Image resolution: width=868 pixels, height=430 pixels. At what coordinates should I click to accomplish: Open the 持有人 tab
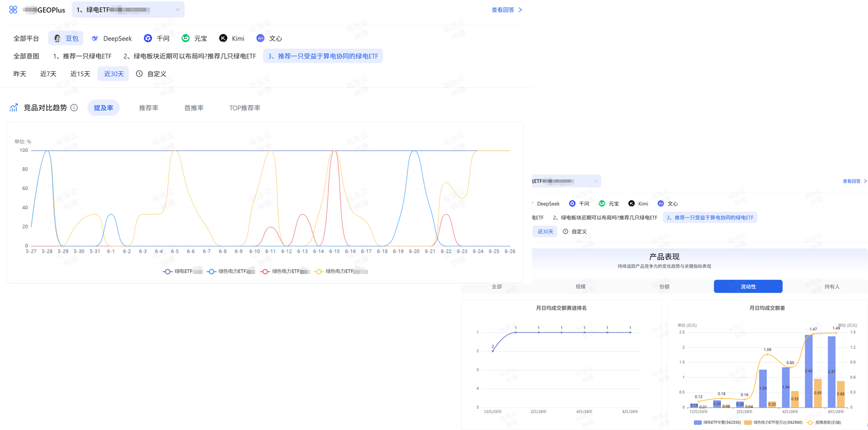point(832,287)
